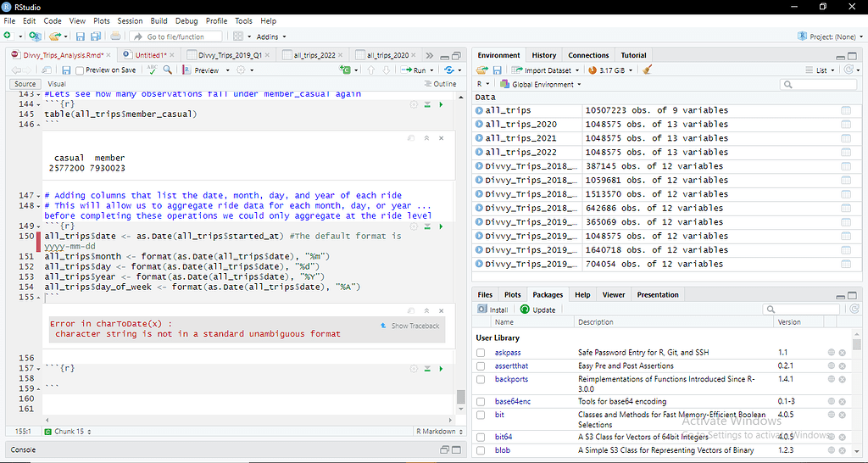The image size is (868, 463).
Task: Click Update packages button
Action: 538,310
